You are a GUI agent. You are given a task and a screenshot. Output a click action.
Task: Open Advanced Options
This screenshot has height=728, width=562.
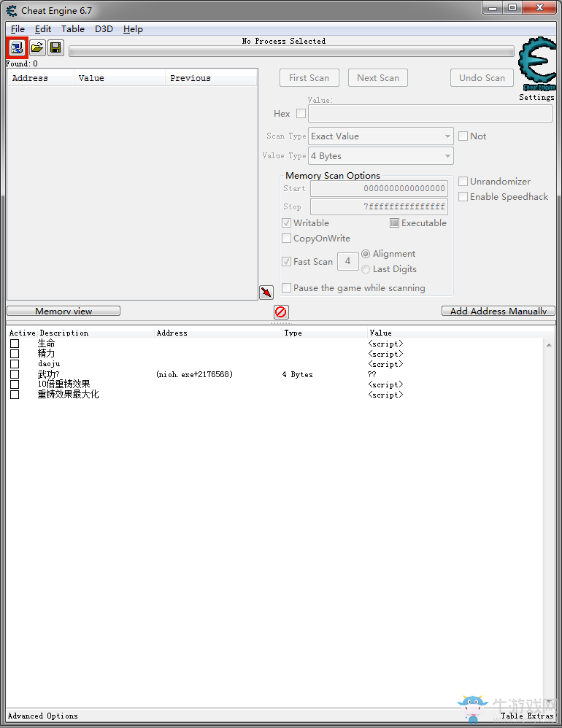coord(43,716)
